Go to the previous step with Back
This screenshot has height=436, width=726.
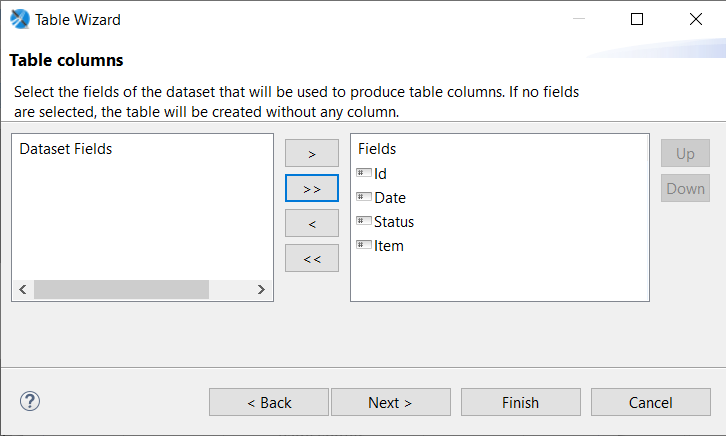[269, 402]
